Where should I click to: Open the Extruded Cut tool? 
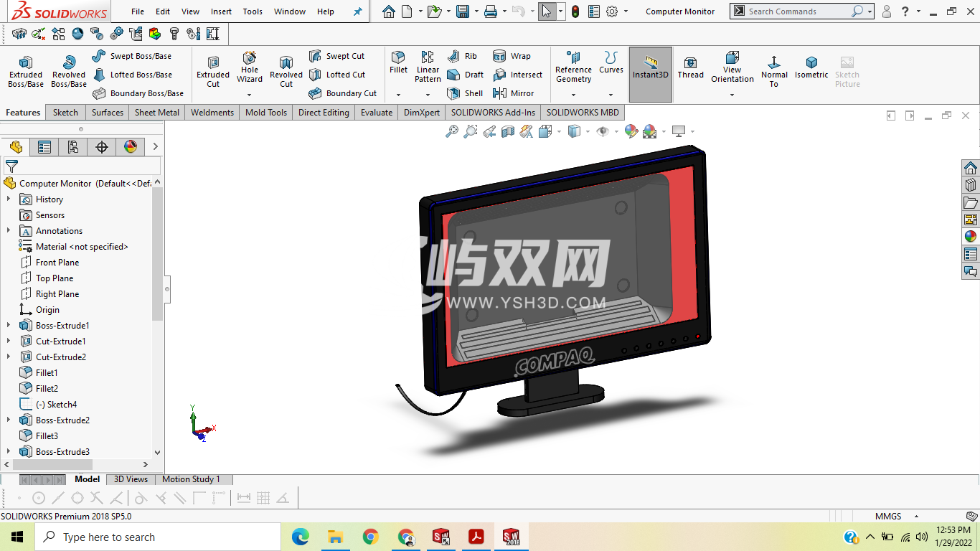tap(213, 72)
